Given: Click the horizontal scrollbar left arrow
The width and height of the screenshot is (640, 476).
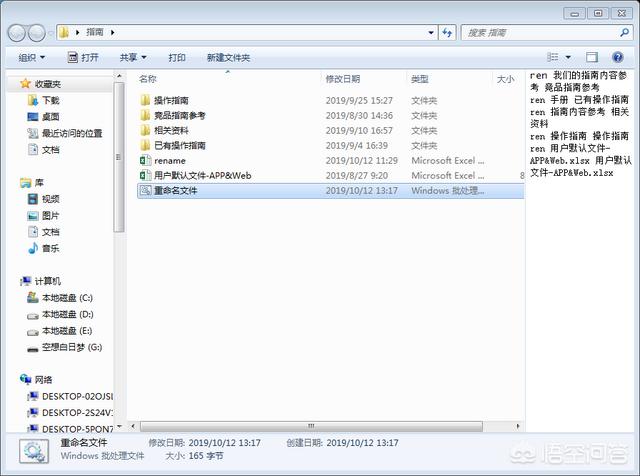Looking at the screenshot, I should coord(133,426).
